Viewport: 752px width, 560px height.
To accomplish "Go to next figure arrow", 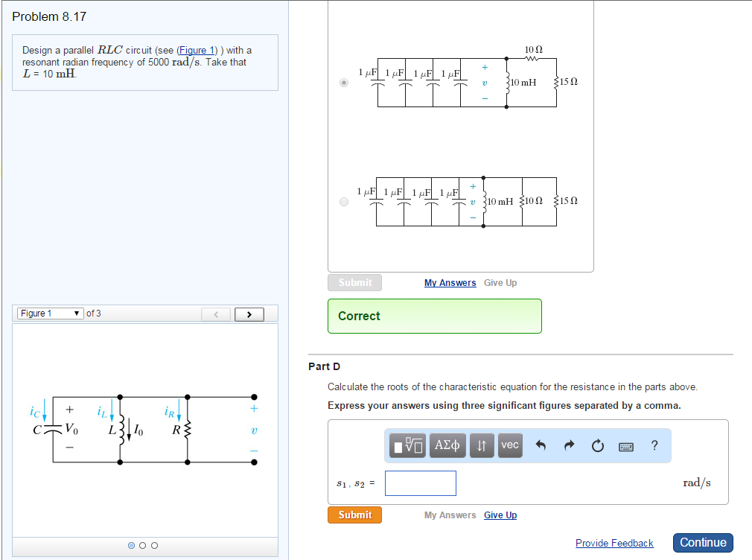I will 249,314.
